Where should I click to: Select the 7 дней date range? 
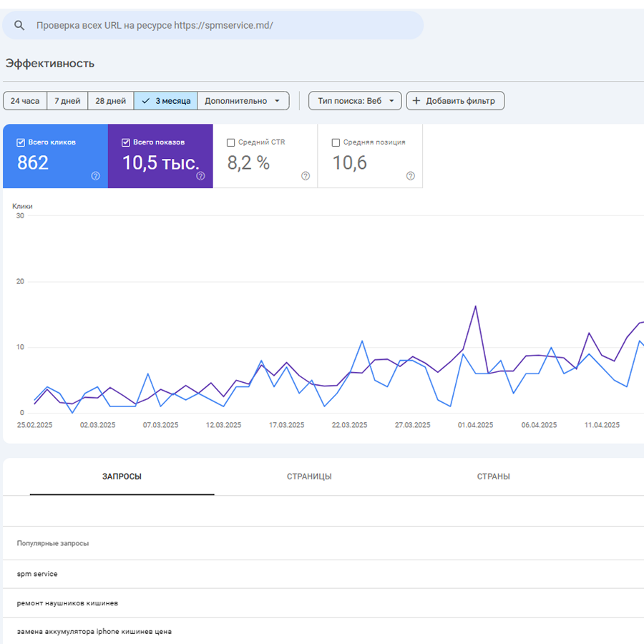(67, 101)
